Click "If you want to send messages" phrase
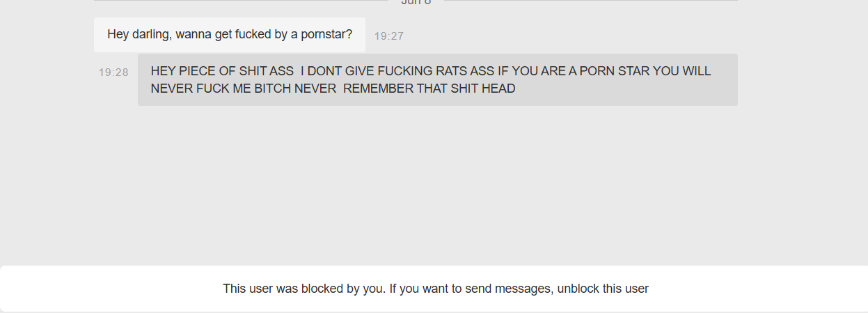The width and height of the screenshot is (868, 313). 471,289
